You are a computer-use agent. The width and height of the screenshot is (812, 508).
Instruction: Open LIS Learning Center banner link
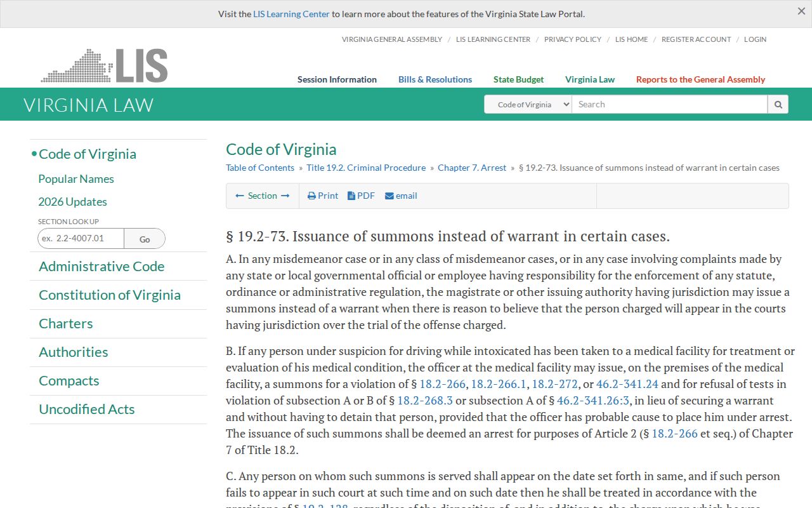coord(291,14)
